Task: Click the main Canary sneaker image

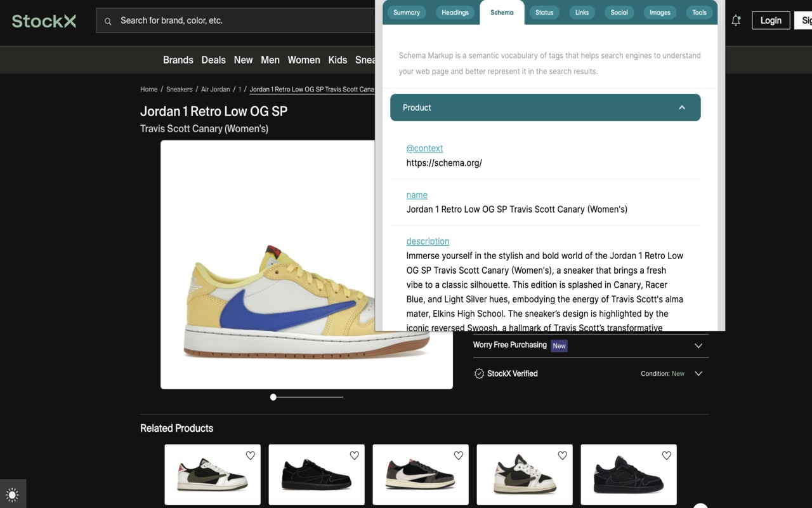Action: [306, 264]
